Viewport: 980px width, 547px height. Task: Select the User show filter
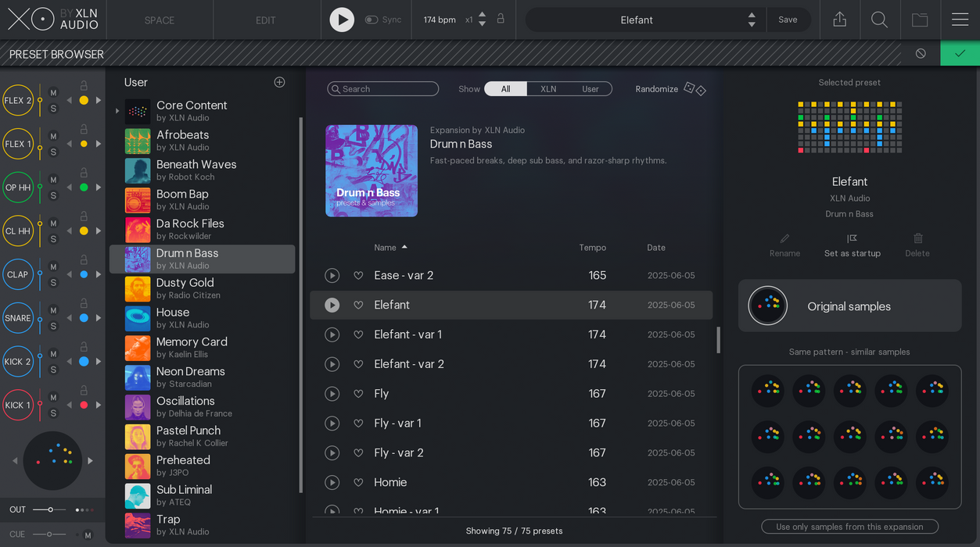point(590,88)
